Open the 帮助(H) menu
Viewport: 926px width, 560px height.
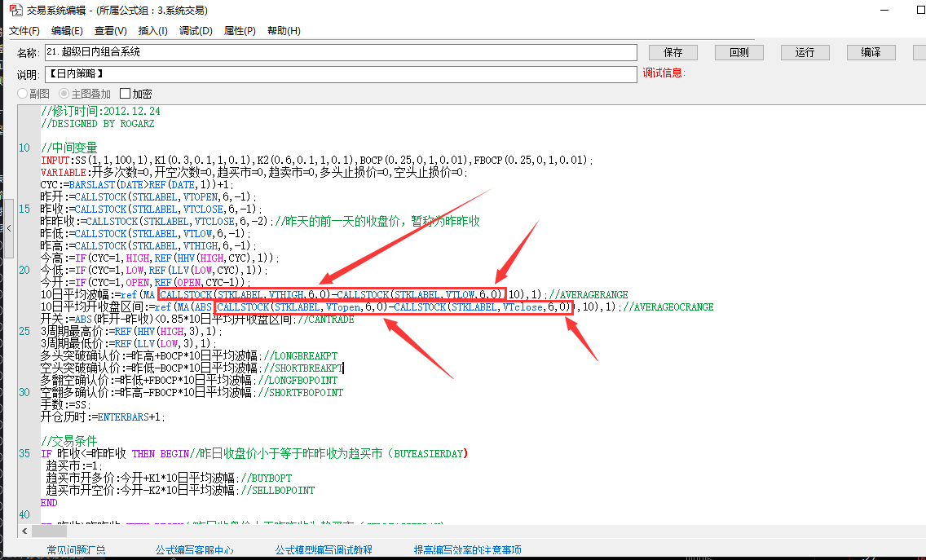284,31
